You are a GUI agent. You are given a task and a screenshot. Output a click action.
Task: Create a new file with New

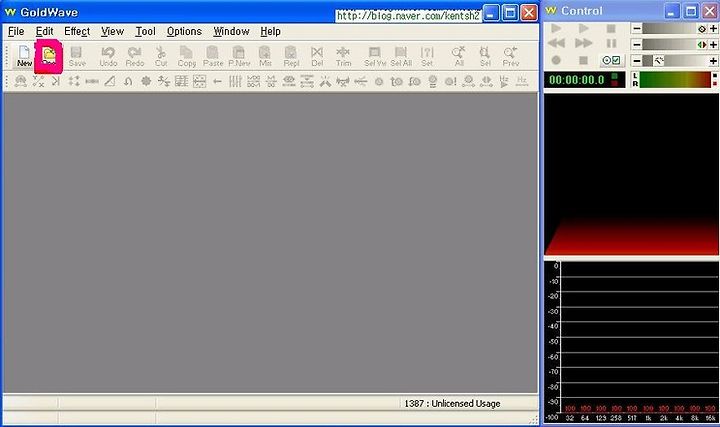[24, 56]
